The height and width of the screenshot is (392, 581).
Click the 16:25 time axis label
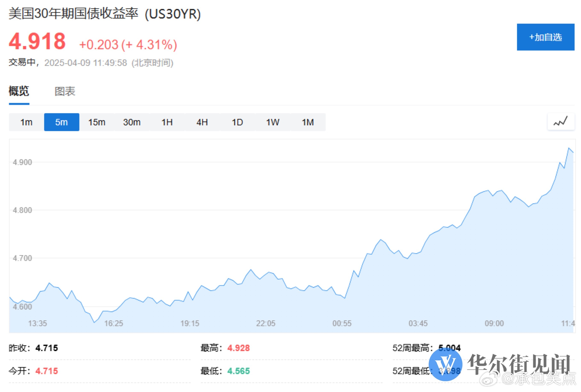pos(114,323)
